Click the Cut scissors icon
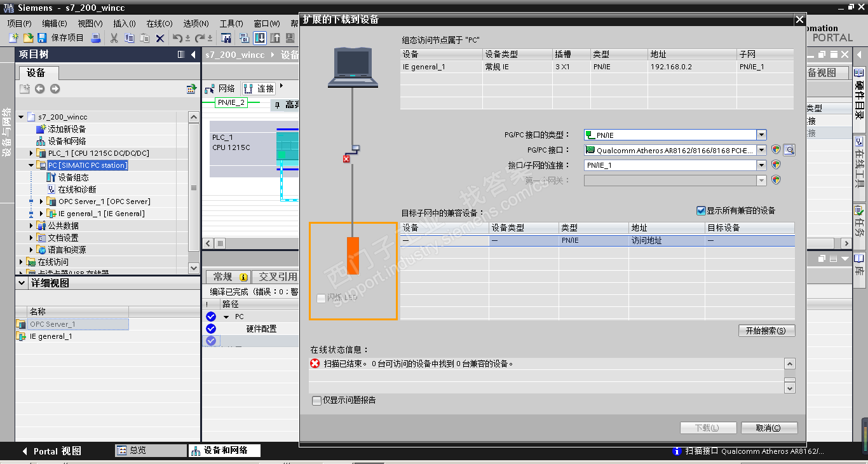The height and width of the screenshot is (464, 868). pyautogui.click(x=114, y=38)
